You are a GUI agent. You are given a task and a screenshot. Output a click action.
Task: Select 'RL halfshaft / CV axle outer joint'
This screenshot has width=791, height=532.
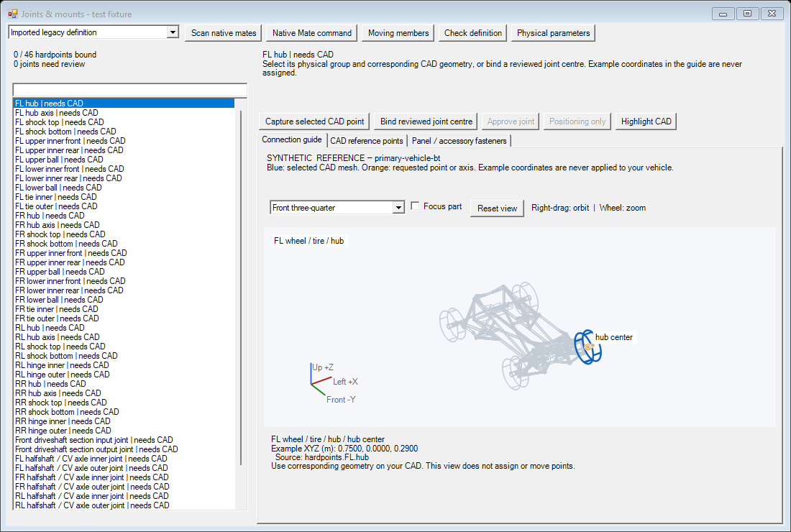click(x=124, y=505)
